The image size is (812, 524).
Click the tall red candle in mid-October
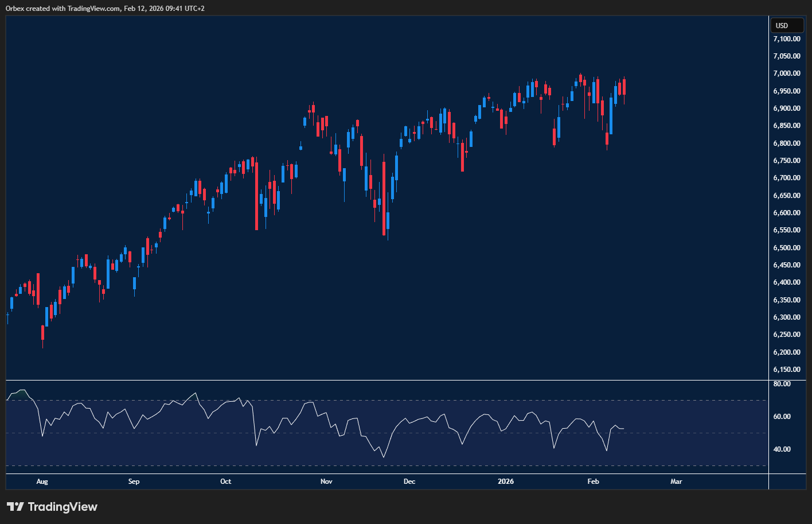click(x=256, y=196)
